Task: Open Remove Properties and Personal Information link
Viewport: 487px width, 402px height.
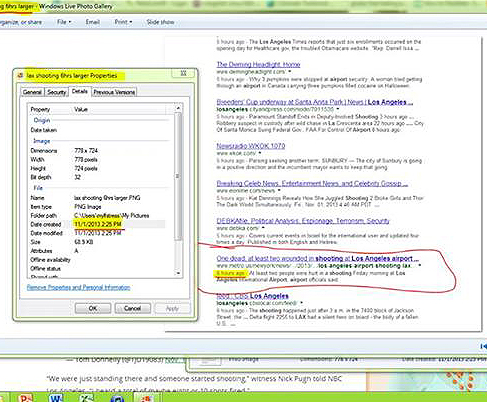Action: pyautogui.click(x=78, y=287)
